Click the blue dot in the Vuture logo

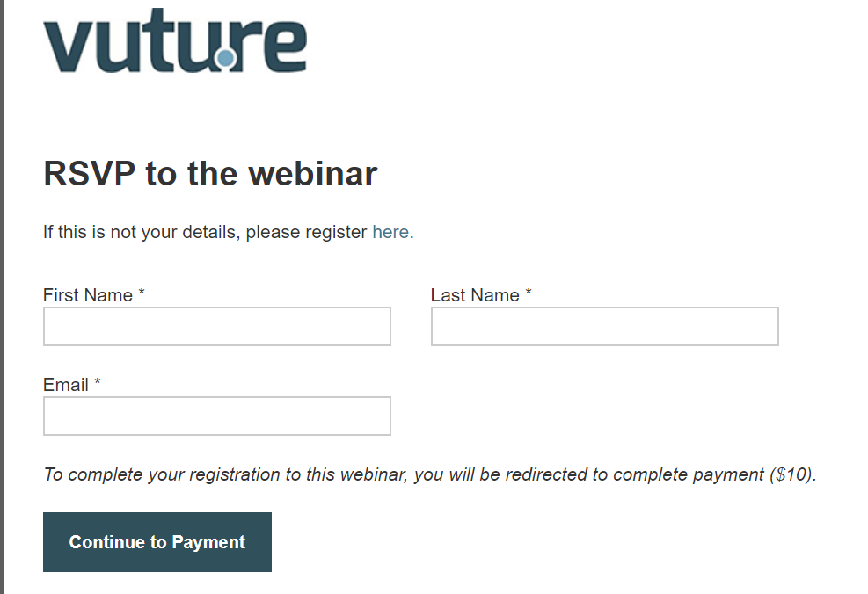tap(225, 58)
